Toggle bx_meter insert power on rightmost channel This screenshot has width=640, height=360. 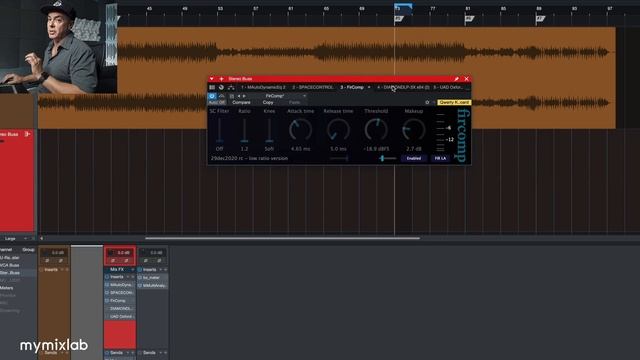[x=140, y=278]
